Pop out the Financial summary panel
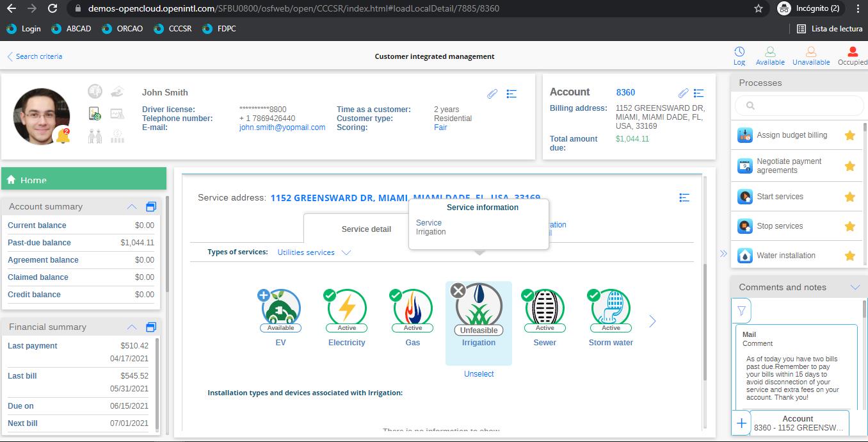 click(x=151, y=327)
